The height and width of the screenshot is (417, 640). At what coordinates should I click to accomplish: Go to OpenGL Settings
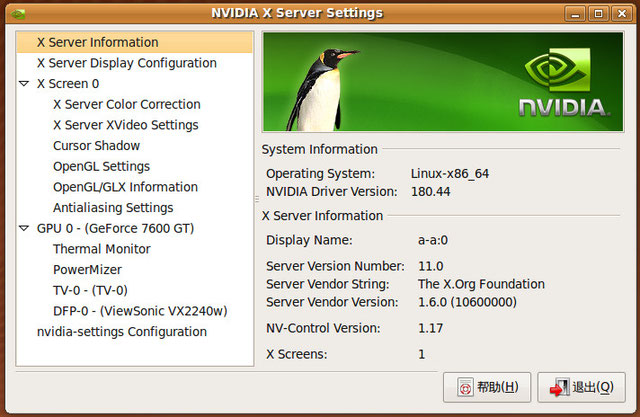(101, 166)
